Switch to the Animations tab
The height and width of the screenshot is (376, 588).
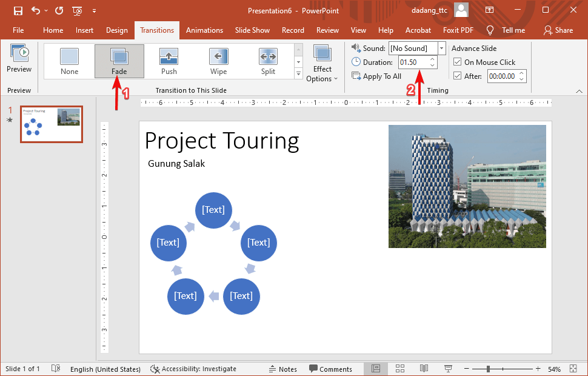click(x=204, y=30)
